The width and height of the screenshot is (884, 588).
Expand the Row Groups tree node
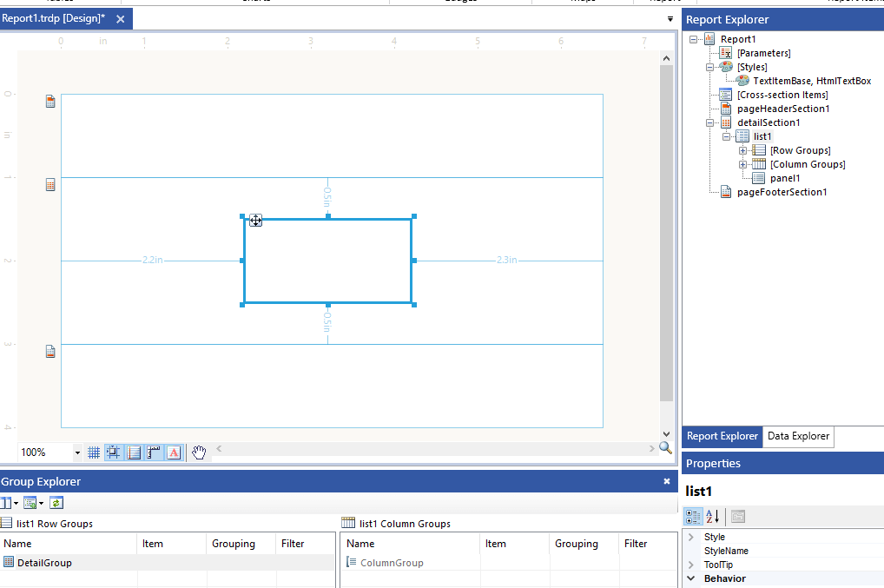(742, 149)
